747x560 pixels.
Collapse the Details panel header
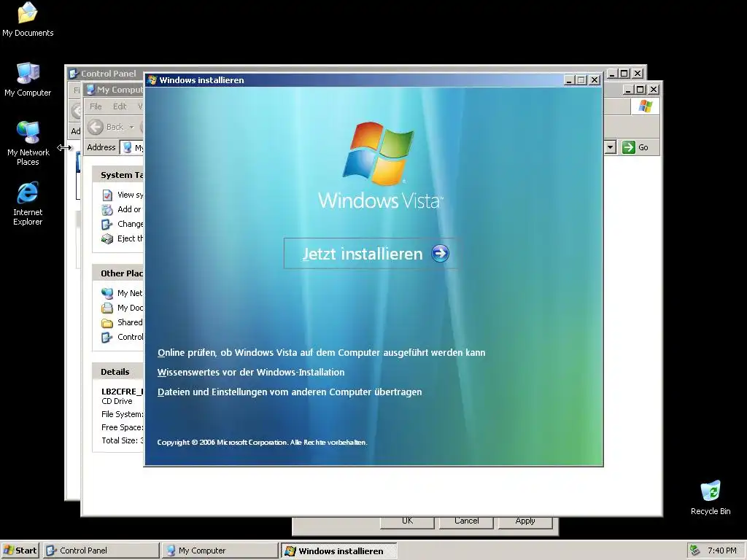(x=118, y=372)
